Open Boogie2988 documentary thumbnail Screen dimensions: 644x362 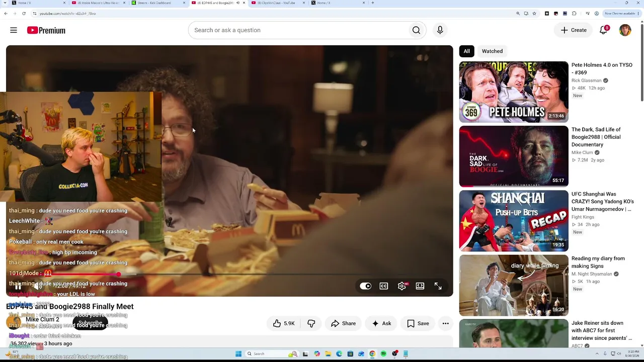coord(514,156)
